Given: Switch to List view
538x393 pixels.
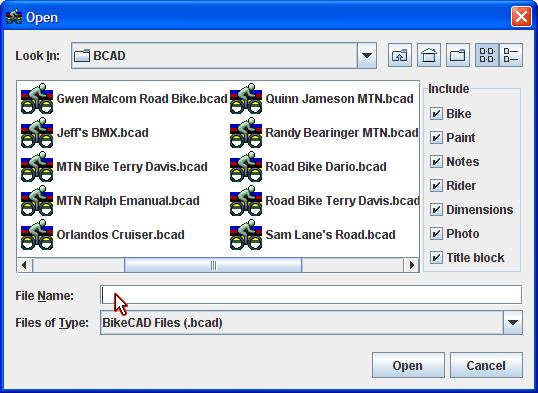Looking at the screenshot, I should [x=487, y=55].
